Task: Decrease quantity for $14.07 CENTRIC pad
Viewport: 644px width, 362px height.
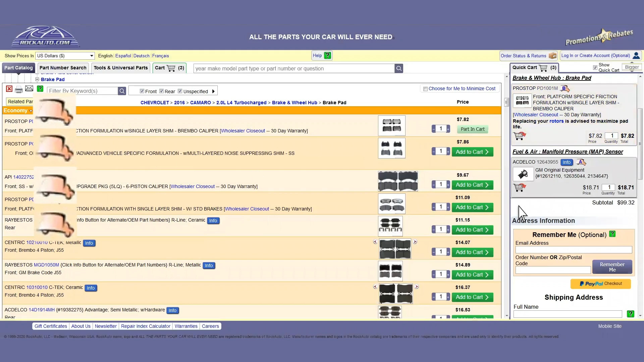Action: pos(434,252)
